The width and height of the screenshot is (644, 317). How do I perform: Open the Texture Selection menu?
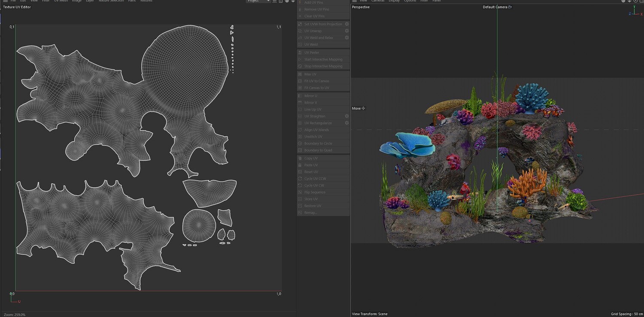[x=111, y=1]
